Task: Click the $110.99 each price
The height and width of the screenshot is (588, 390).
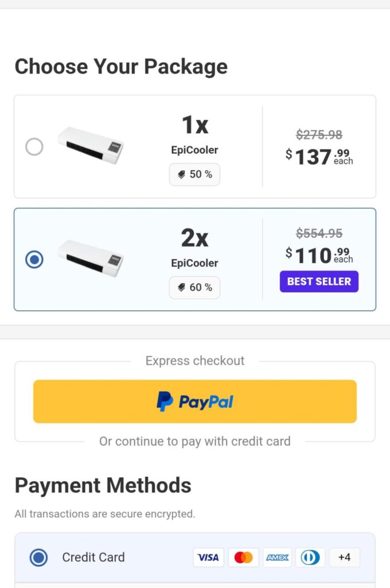Action: click(319, 255)
